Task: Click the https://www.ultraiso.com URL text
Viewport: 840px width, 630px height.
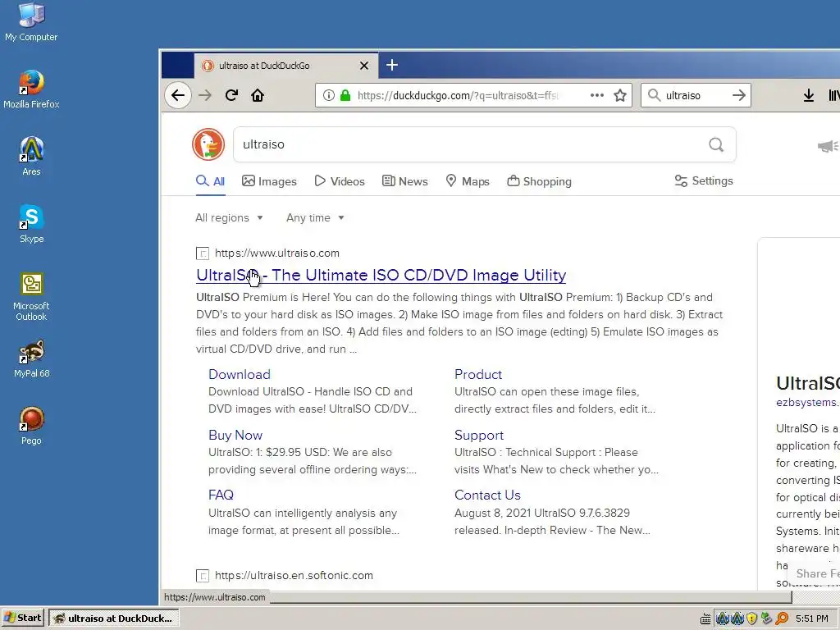Action: tap(277, 253)
